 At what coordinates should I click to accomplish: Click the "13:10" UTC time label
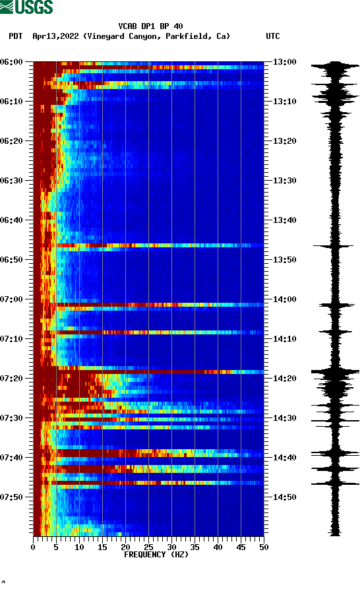(x=284, y=102)
